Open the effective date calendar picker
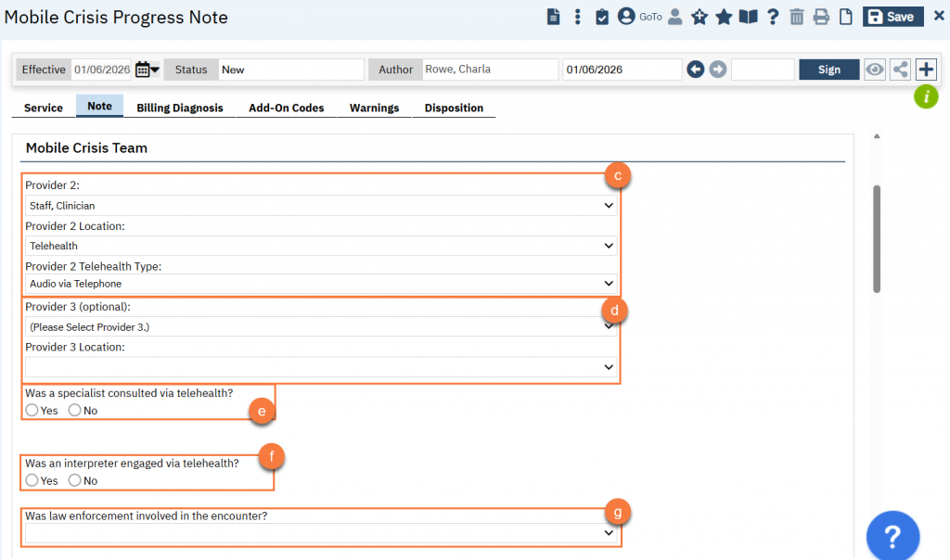 point(147,70)
